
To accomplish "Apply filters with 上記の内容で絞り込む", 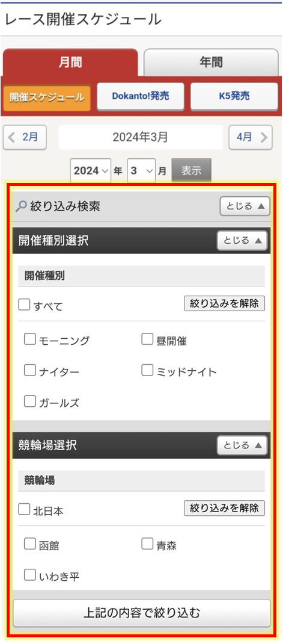I will pos(142,613).
